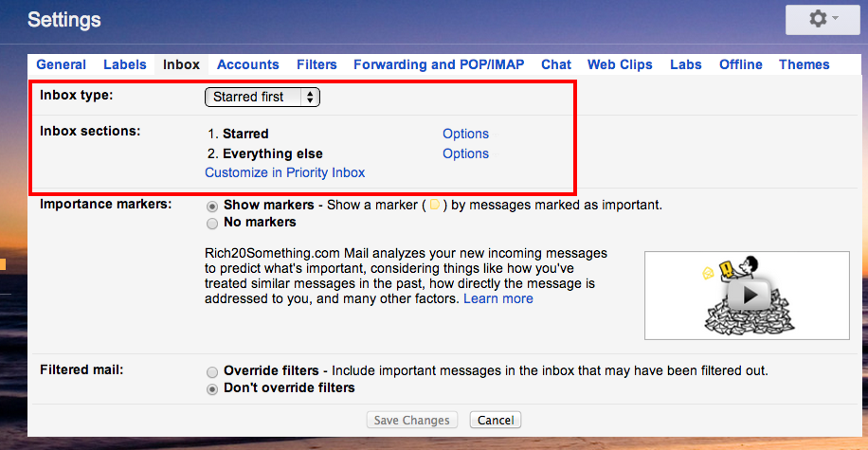Switch to the Labs tab
868x450 pixels.
click(x=685, y=64)
